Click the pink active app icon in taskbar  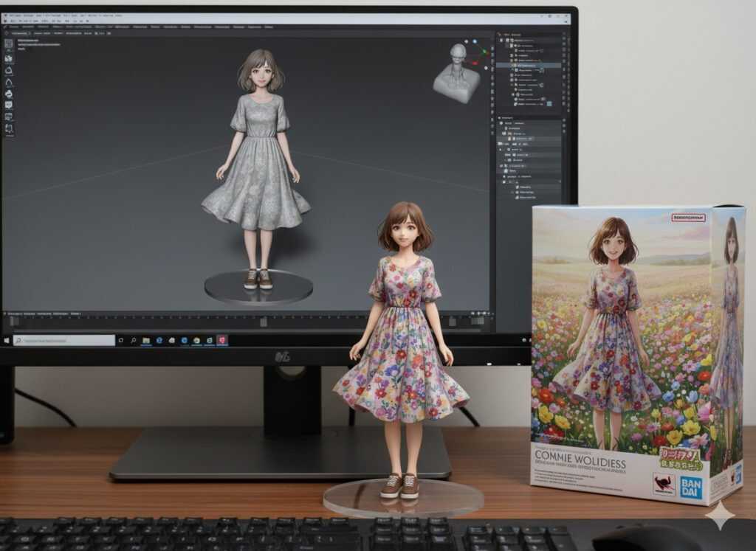tap(221, 340)
